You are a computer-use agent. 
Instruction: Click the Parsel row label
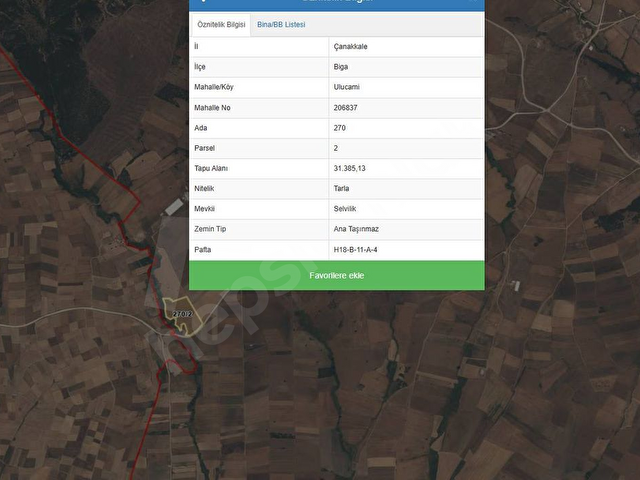(204, 148)
